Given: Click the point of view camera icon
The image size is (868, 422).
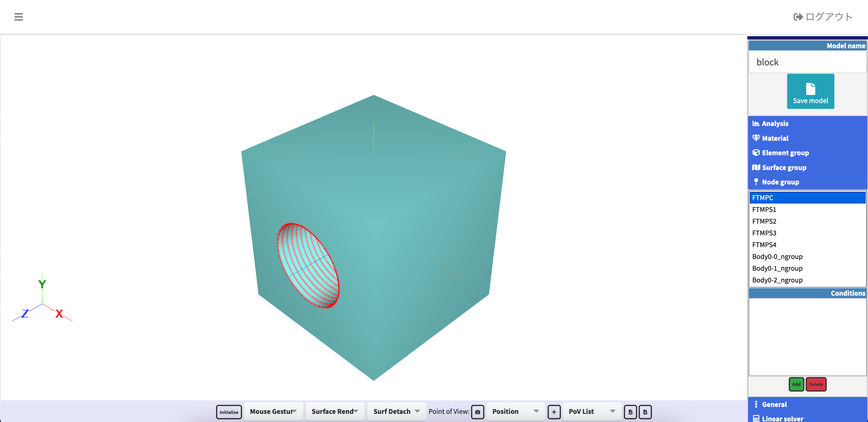Looking at the screenshot, I should tap(477, 411).
